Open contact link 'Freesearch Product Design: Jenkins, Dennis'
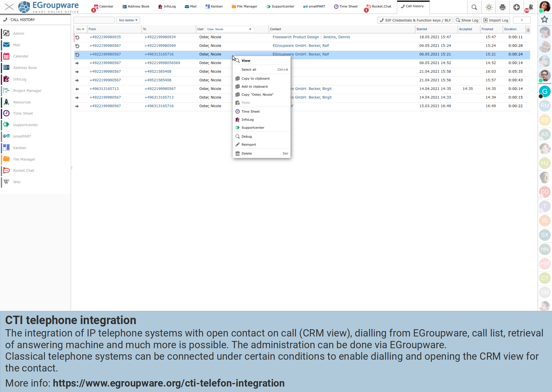Viewport: 552px width, 392px height. click(311, 37)
